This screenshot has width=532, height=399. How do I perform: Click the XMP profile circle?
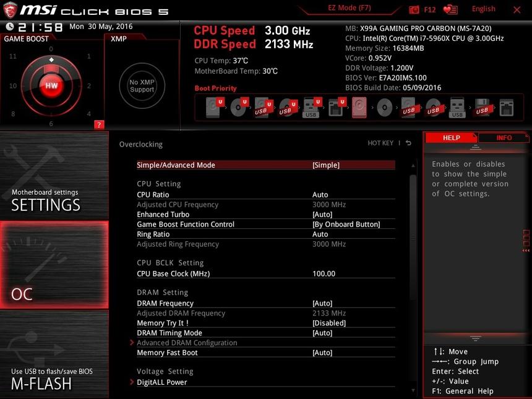pos(142,85)
